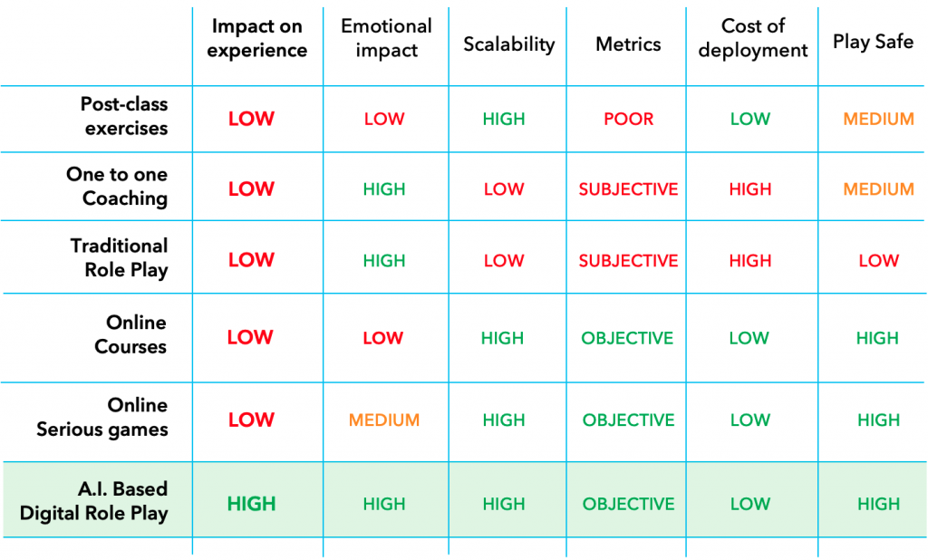Select the 'Online Courses' row label
Image resolution: width=928 pixels, height=560 pixels.
[130, 334]
